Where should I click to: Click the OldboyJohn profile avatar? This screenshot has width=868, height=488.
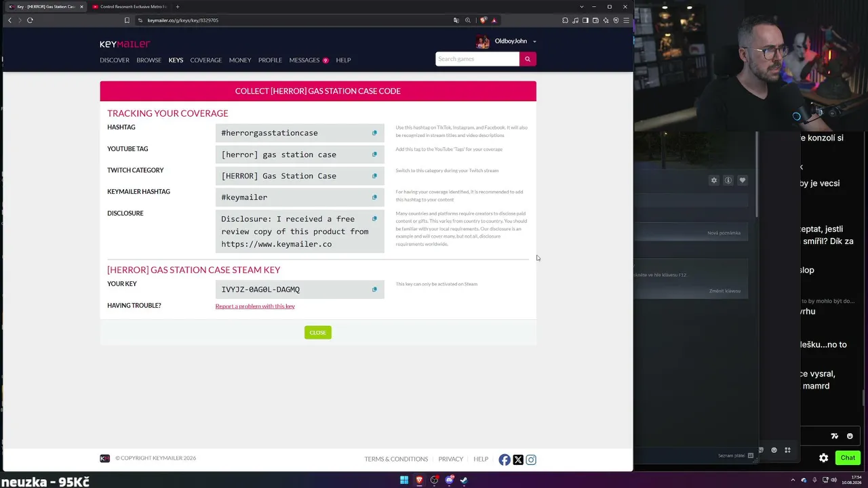[483, 41]
